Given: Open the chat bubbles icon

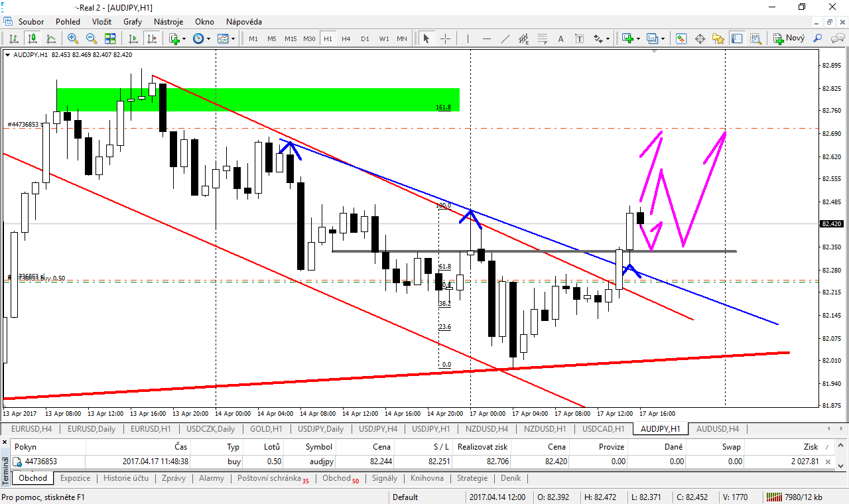Looking at the screenshot, I should click(837, 38).
